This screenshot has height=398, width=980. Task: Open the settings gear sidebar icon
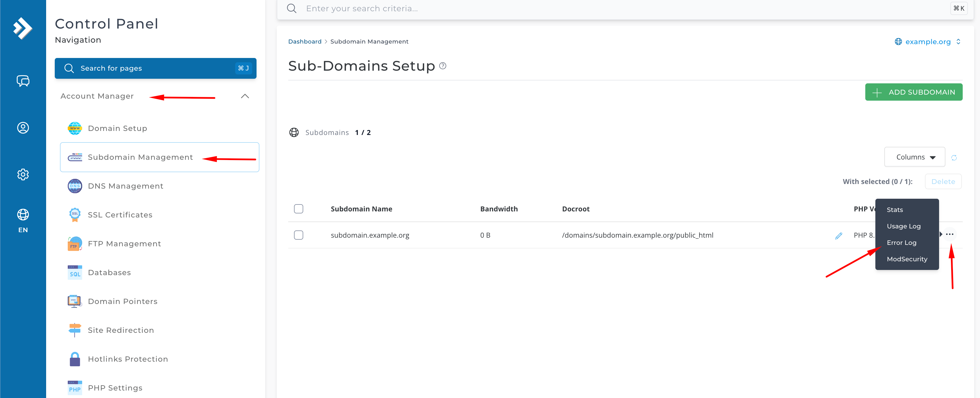point(23,174)
